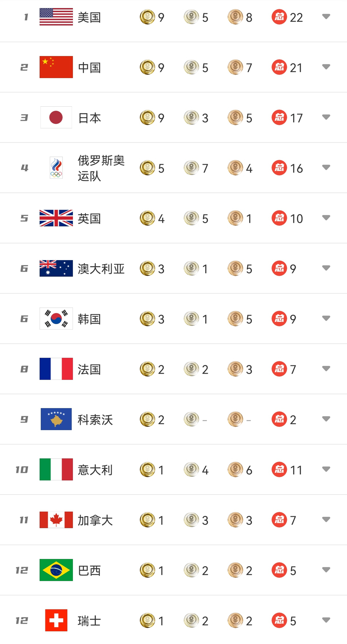Select the 日本 country name
The image size is (347, 644).
(x=89, y=118)
